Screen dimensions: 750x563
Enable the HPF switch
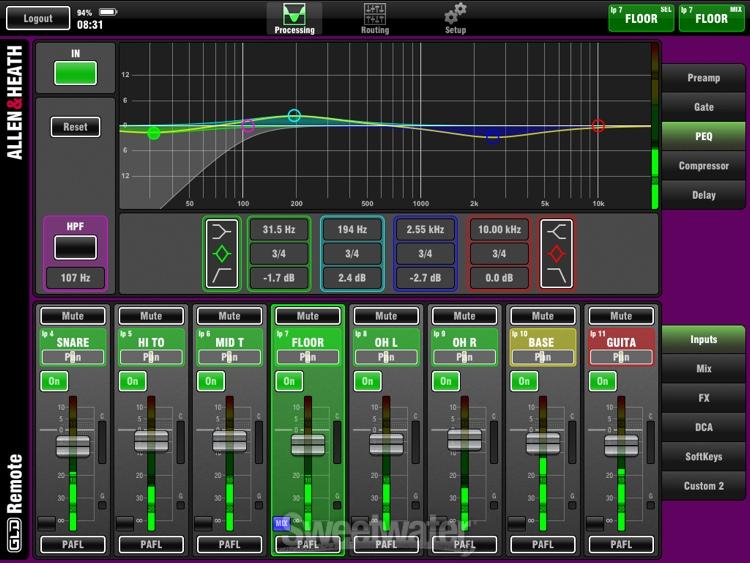pos(76,247)
